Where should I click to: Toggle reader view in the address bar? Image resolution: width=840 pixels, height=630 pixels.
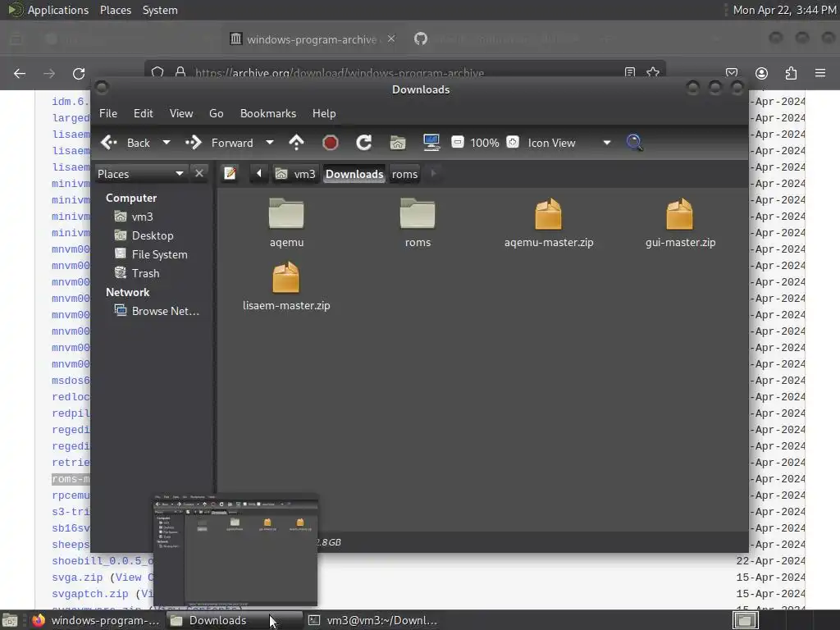pyautogui.click(x=630, y=72)
